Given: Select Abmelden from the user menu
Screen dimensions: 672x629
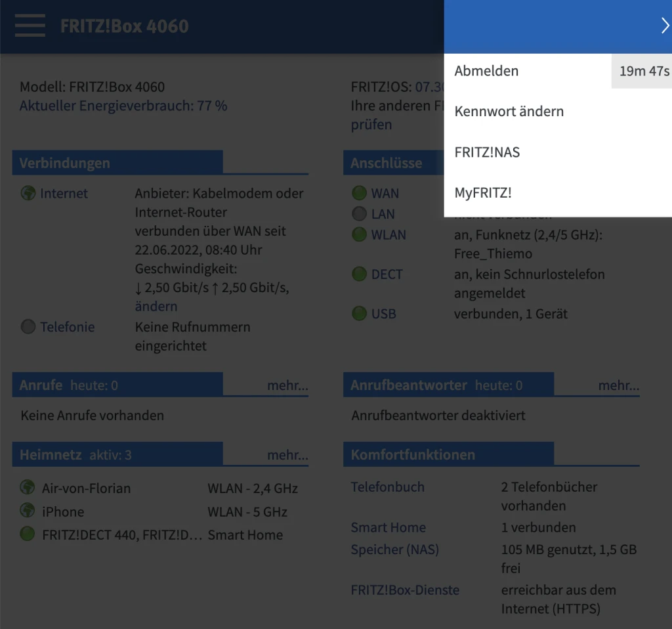Looking at the screenshot, I should point(486,71).
